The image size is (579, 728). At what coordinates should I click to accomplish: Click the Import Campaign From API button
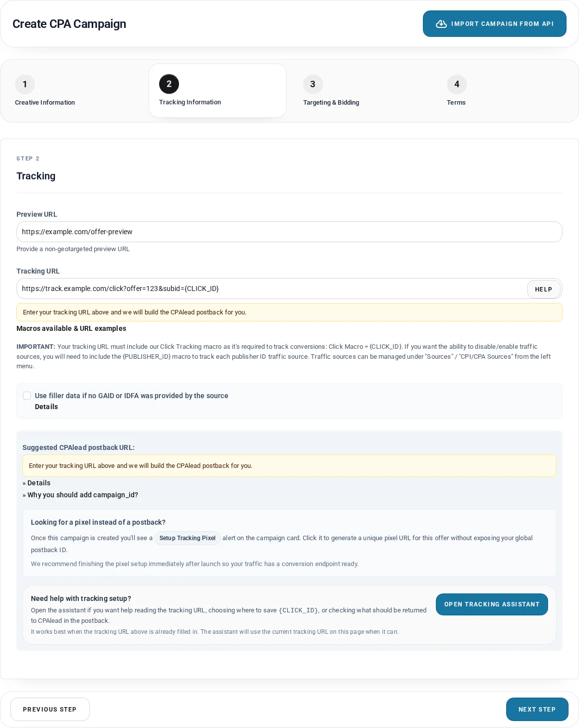[x=495, y=24]
